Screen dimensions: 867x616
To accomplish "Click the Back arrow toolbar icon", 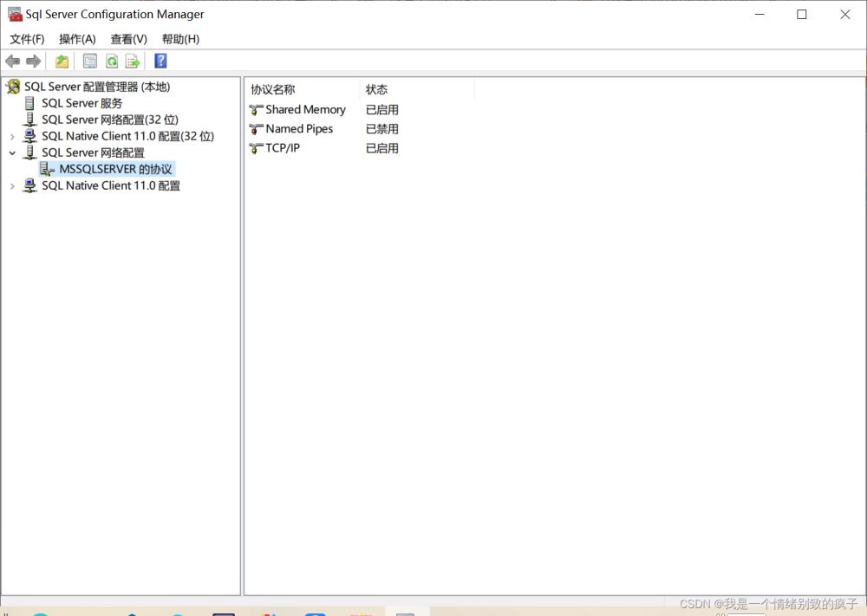I will coord(13,62).
